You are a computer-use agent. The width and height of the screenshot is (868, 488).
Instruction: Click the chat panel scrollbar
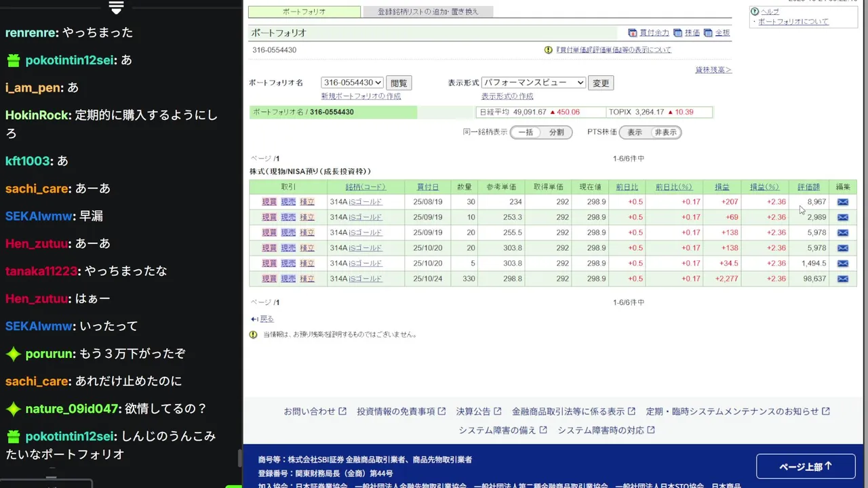click(x=239, y=458)
